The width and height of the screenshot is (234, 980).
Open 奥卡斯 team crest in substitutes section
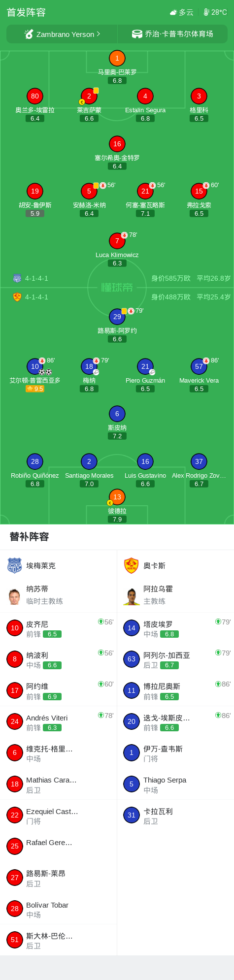[x=132, y=565]
